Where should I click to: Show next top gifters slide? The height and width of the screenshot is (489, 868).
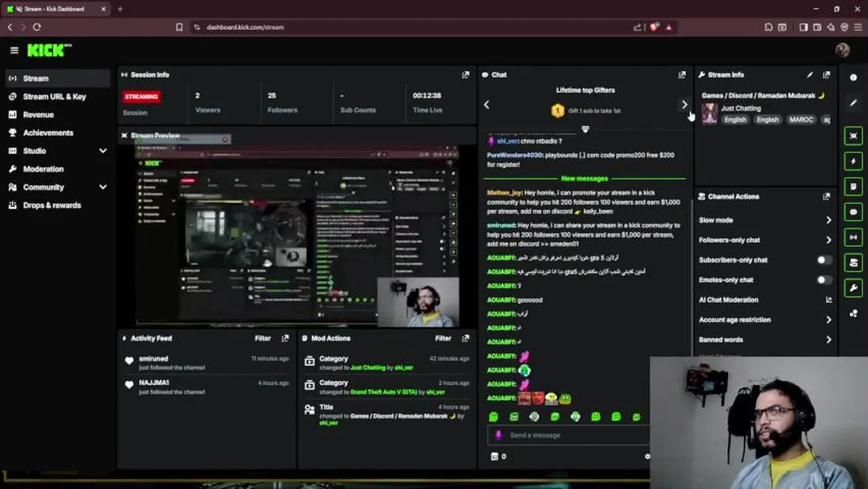tap(684, 105)
